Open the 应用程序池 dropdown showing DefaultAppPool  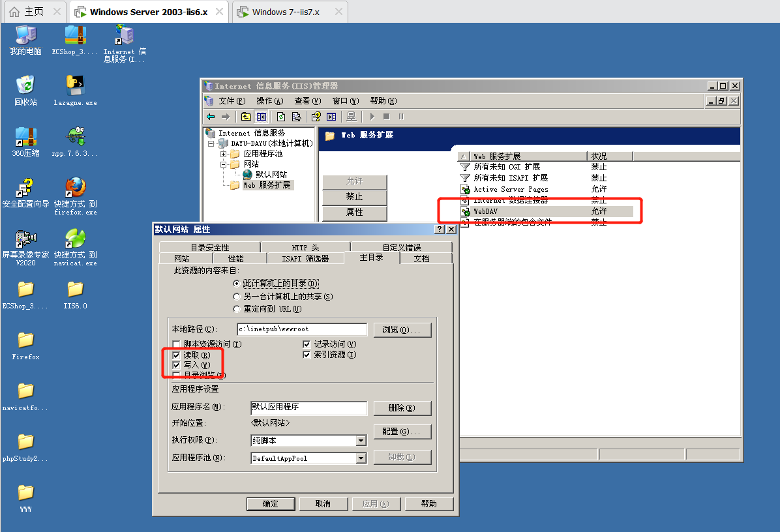(x=361, y=458)
